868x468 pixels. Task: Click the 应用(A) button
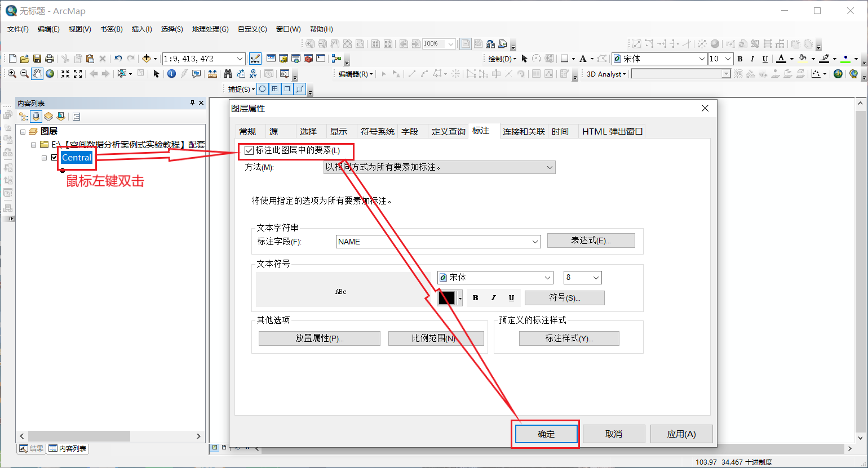pyautogui.click(x=681, y=434)
